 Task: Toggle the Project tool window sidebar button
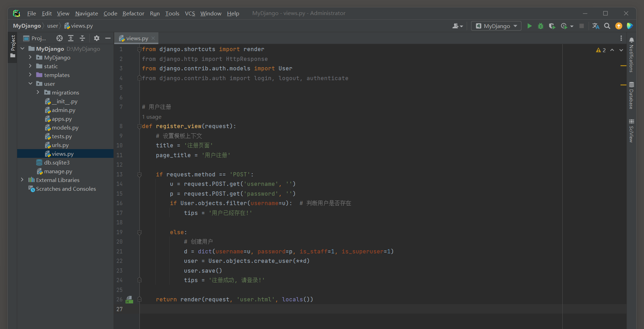(x=13, y=47)
